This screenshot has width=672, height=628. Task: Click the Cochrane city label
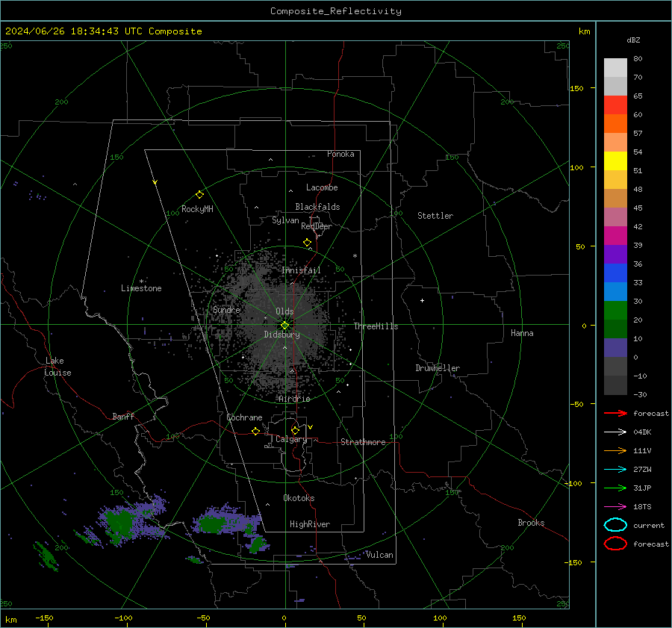point(244,417)
